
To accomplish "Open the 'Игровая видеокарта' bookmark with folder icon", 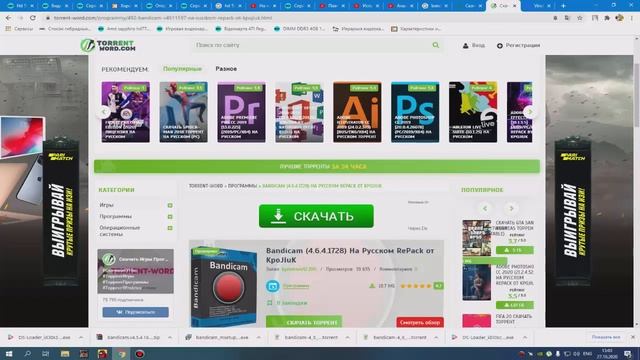I will 358,29.
